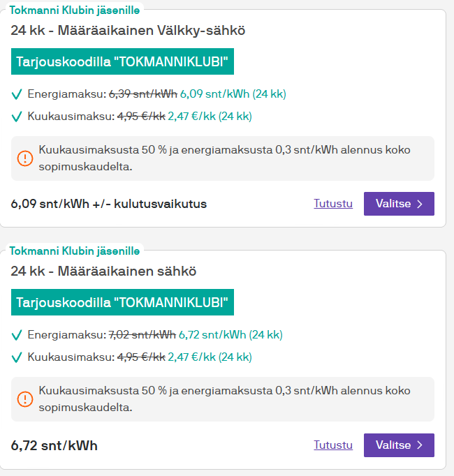Click Energiamaksu checkmark in Määräaikainen sähkö card
This screenshot has height=476, width=454.
click(x=17, y=335)
